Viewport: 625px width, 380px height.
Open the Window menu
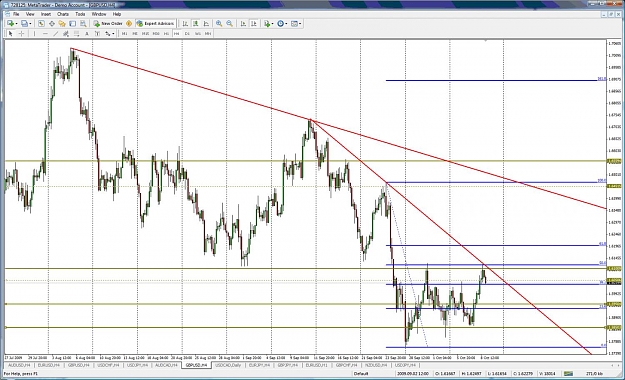click(99, 14)
